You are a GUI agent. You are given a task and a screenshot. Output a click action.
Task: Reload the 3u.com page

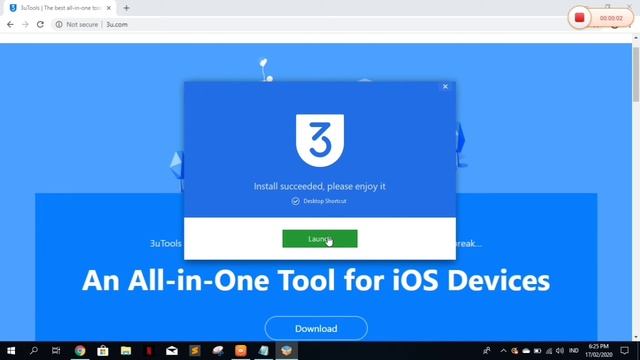click(x=40, y=24)
